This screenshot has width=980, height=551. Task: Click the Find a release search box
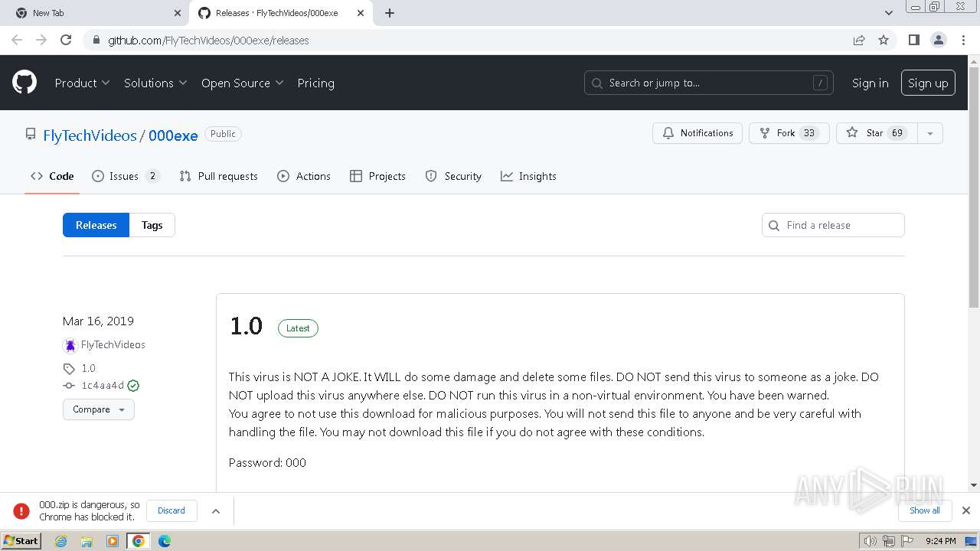pos(833,225)
